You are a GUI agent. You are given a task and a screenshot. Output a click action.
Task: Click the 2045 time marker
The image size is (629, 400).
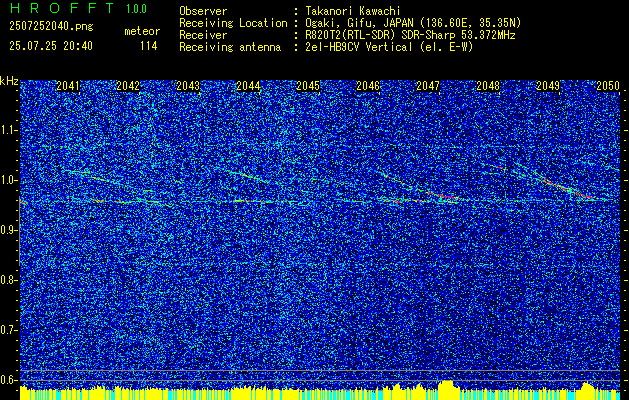[x=308, y=86]
